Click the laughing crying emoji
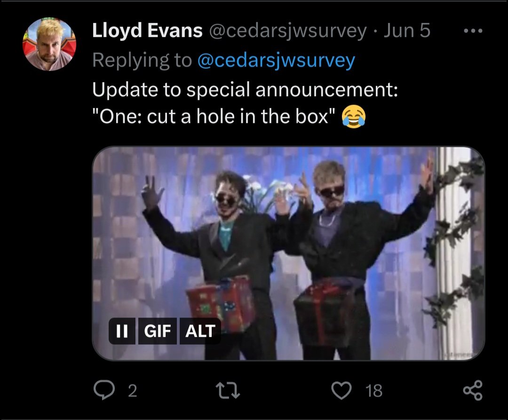508x420 pixels. (x=354, y=117)
